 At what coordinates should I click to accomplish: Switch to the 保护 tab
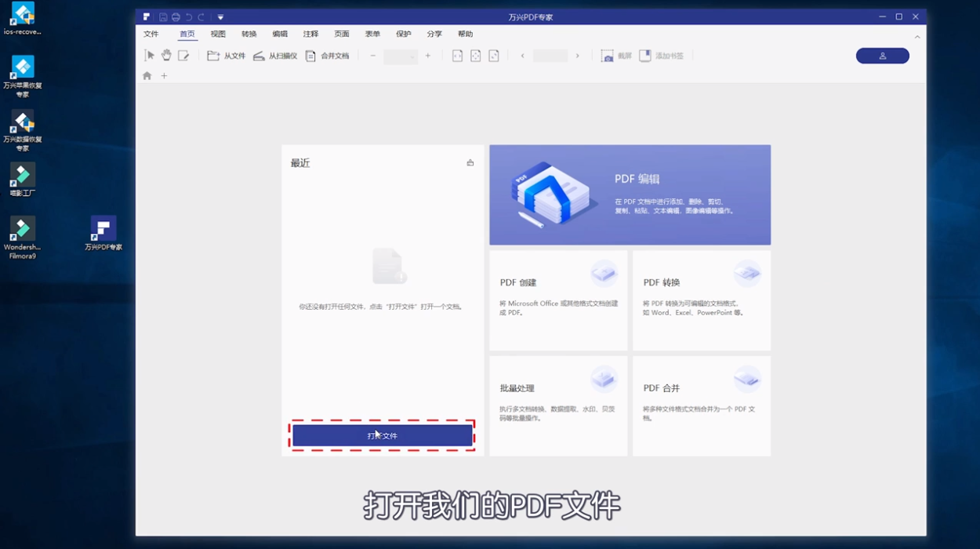point(404,34)
